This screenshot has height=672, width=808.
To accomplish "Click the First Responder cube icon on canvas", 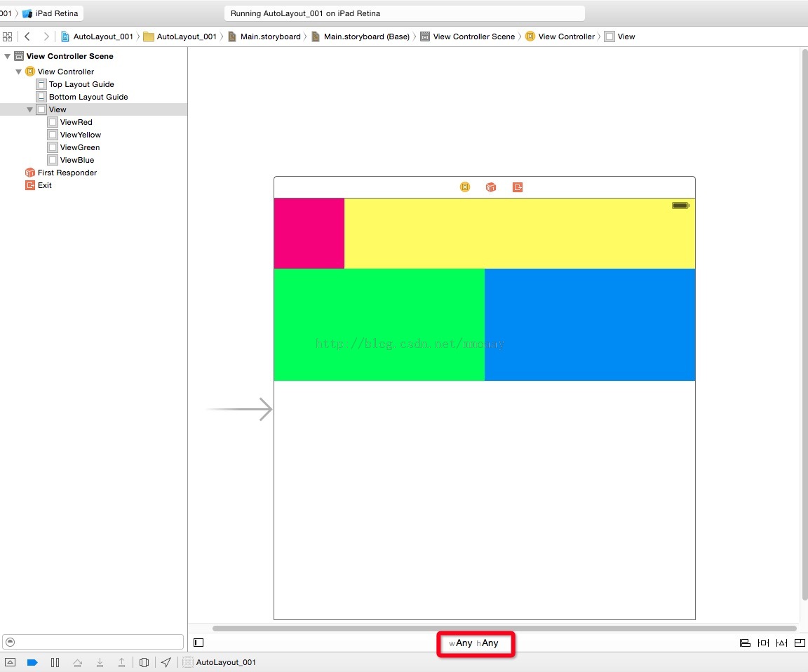I will coord(490,187).
